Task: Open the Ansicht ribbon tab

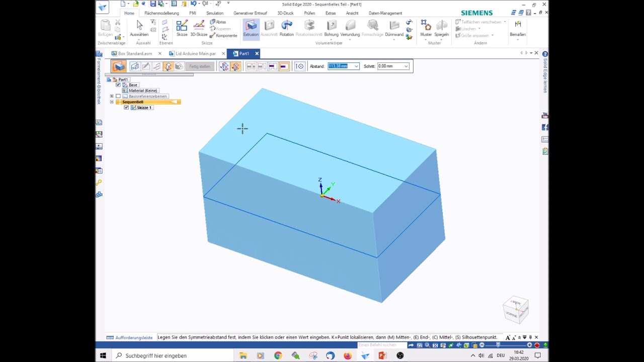Action: [x=352, y=13]
